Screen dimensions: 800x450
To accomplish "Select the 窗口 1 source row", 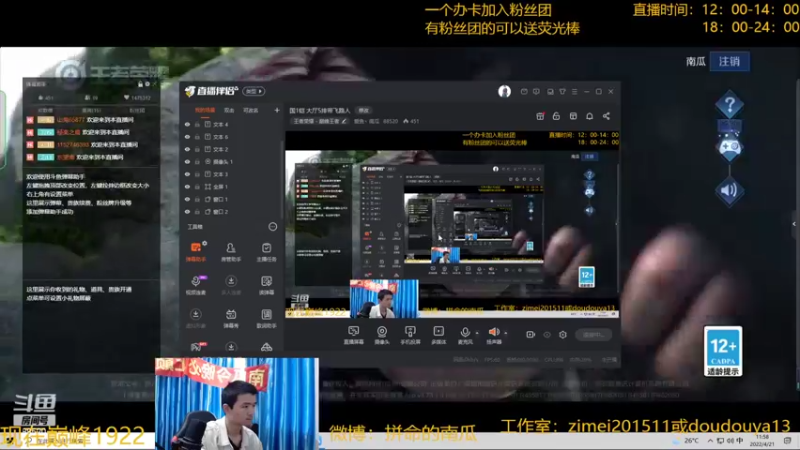I will coord(231,199).
